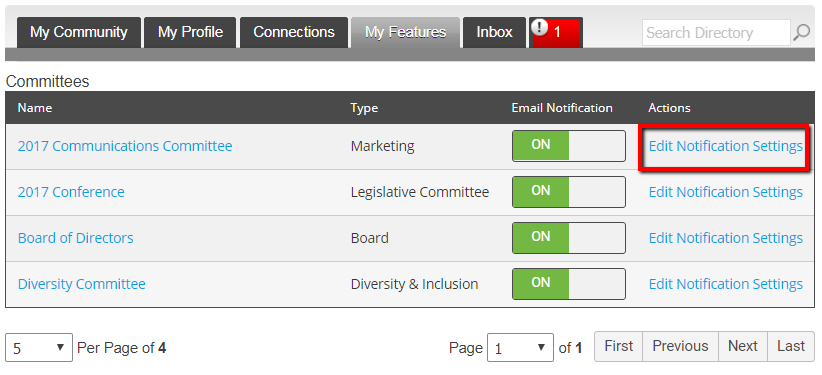Open the My Profile tab
Image resolution: width=822 pixels, height=375 pixels.
(190, 33)
